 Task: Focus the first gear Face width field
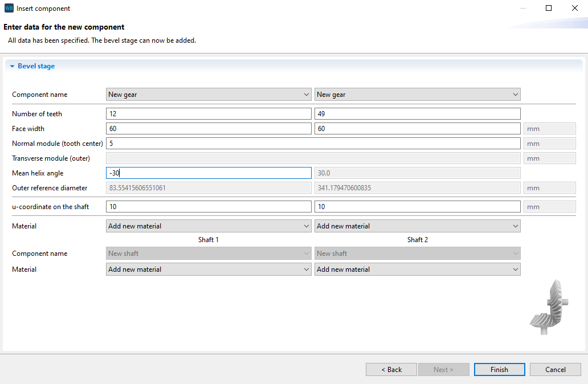pyautogui.click(x=209, y=129)
